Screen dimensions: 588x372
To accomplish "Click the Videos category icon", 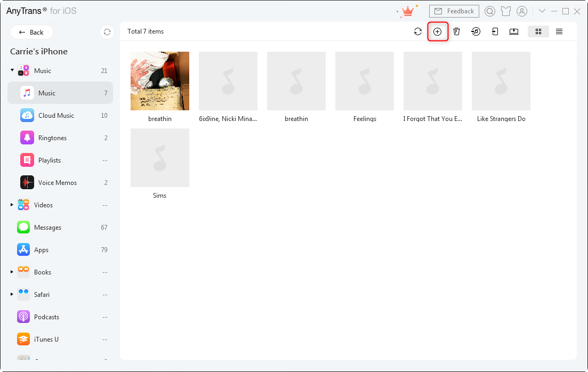I will coord(23,205).
